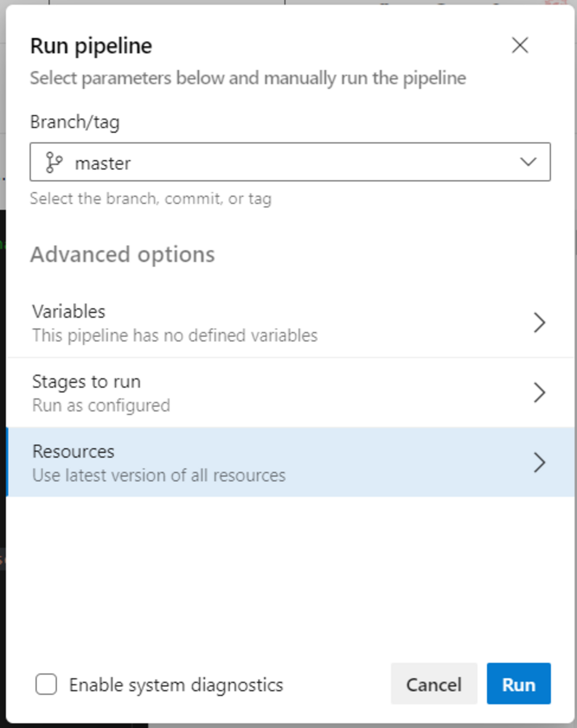Click the Variables row chevron arrow
This screenshot has width=577, height=728.
click(539, 322)
